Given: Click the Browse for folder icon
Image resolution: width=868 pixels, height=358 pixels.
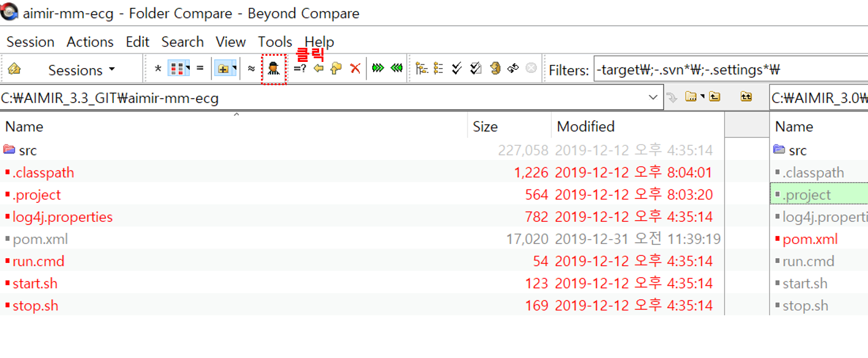Looking at the screenshot, I should (x=691, y=97).
